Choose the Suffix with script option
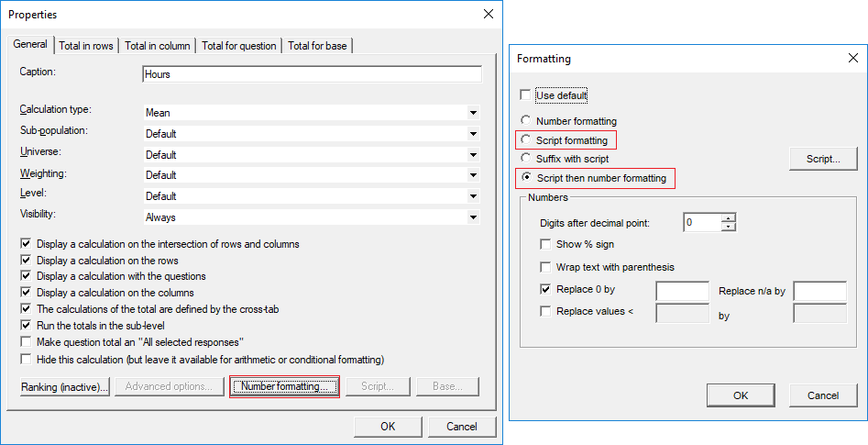This screenshot has width=868, height=445. [525, 159]
